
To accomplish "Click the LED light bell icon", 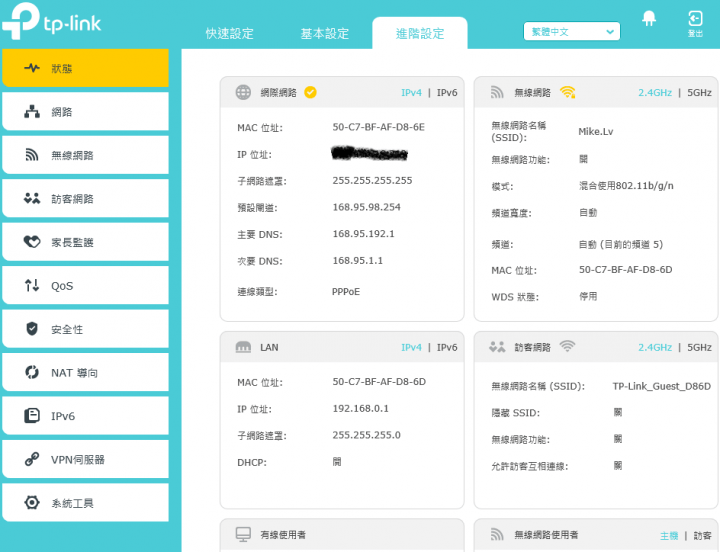I will coord(649,19).
